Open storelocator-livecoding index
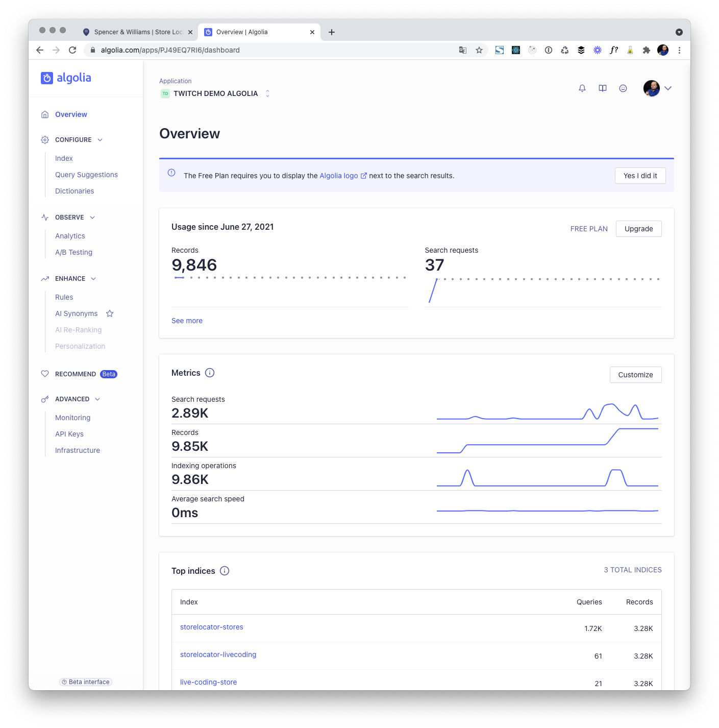Screen dimensions: 719x728 coord(218,654)
